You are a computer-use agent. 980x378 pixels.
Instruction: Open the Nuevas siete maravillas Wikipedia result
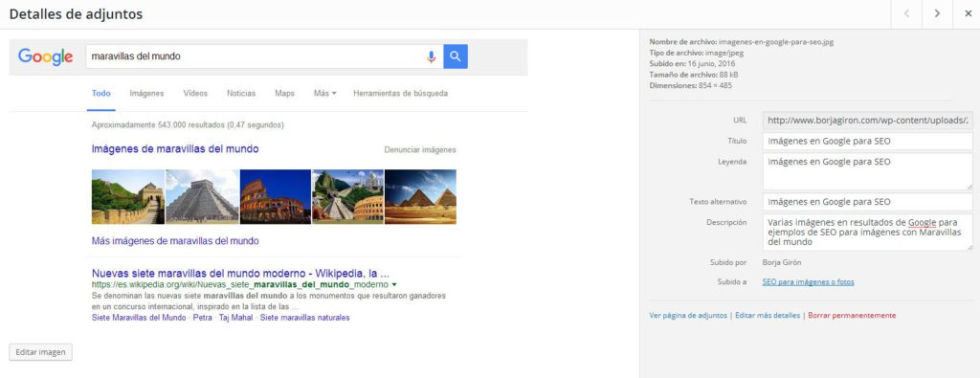click(x=240, y=274)
